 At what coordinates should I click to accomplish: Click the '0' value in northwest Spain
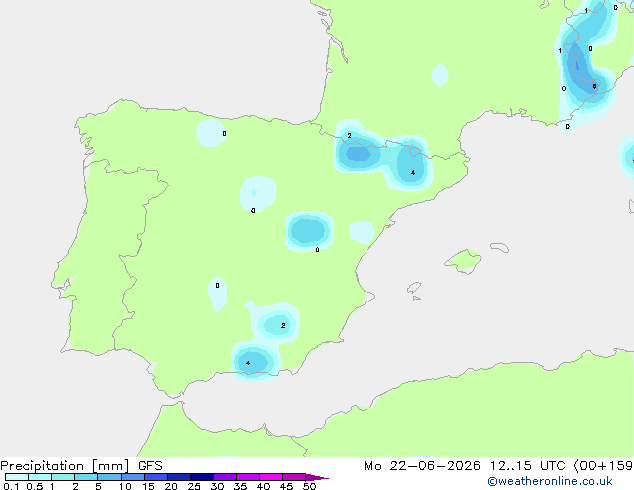[x=224, y=133]
